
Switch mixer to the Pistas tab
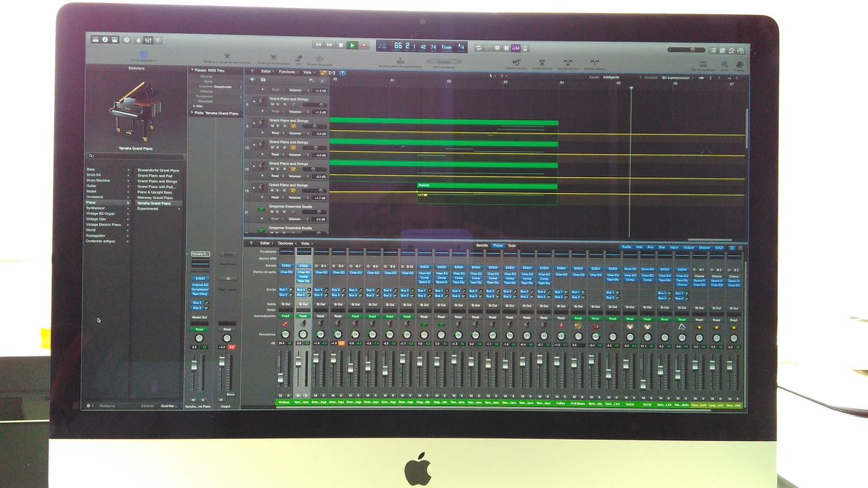498,245
